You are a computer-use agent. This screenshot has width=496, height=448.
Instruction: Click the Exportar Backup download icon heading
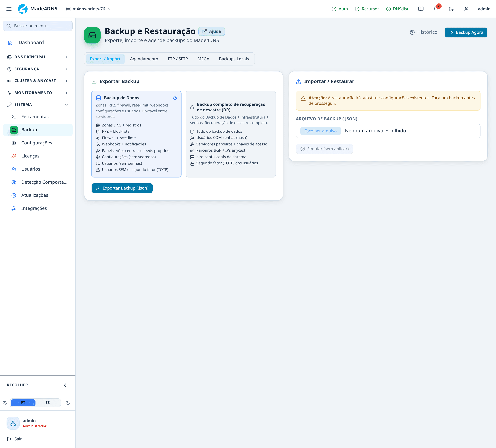click(94, 82)
